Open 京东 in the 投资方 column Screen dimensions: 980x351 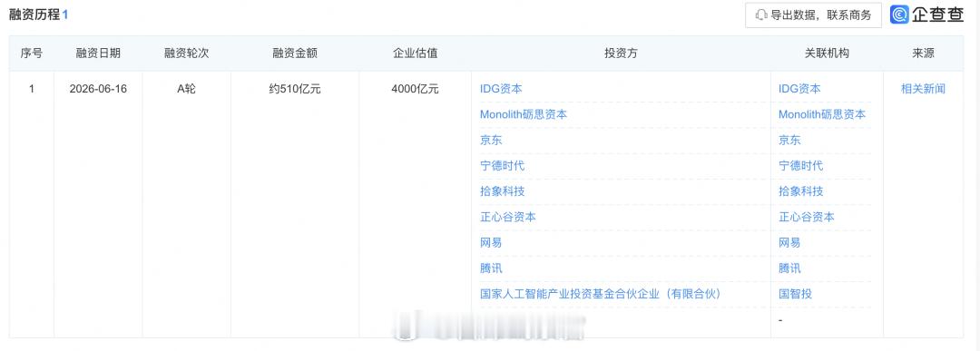491,140
